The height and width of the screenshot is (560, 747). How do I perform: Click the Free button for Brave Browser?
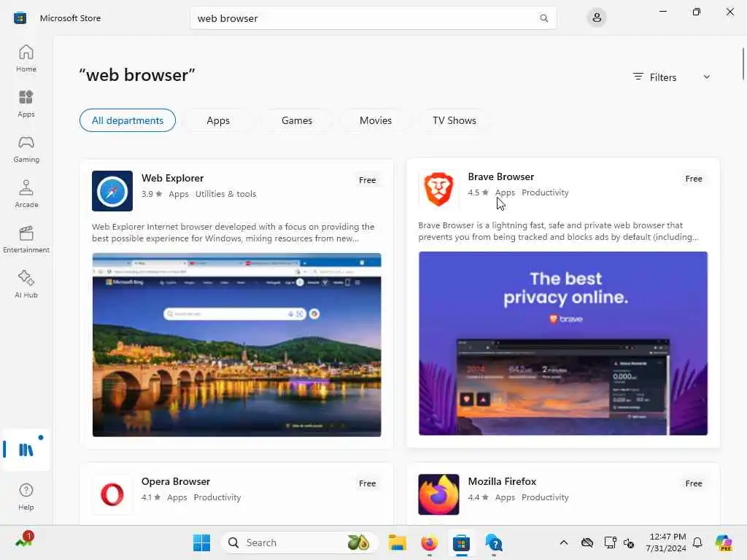tap(694, 179)
